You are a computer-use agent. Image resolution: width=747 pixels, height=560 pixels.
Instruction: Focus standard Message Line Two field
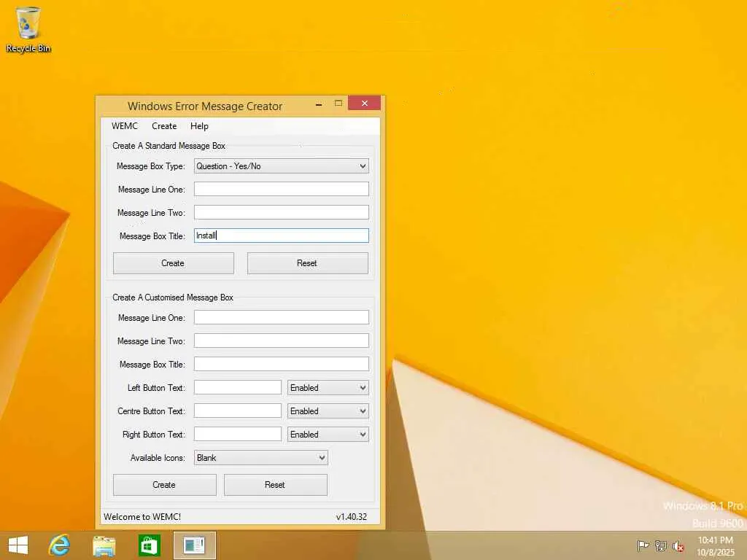pyautogui.click(x=282, y=212)
